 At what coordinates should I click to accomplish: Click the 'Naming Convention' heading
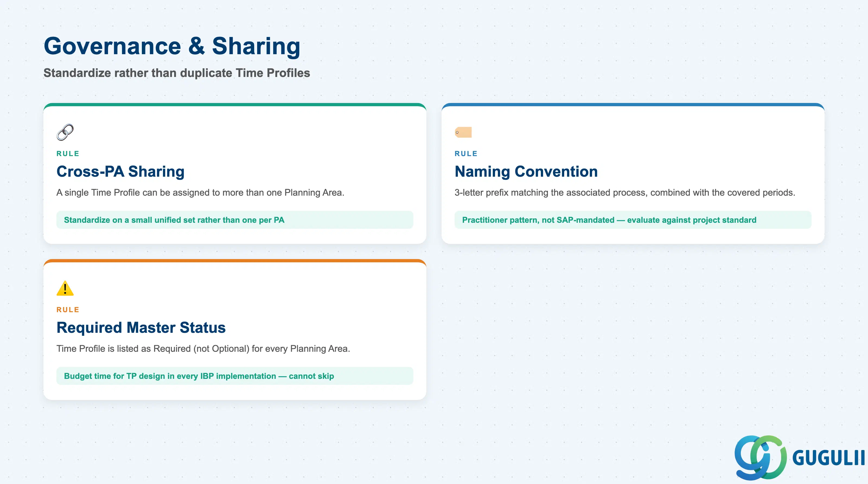(526, 171)
